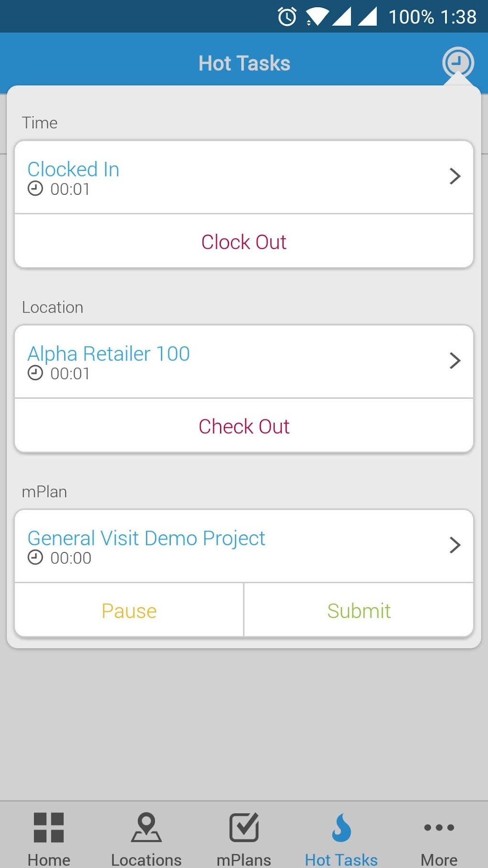This screenshot has height=868, width=488.
Task: Tap the alarm icon in status bar
Action: (287, 17)
